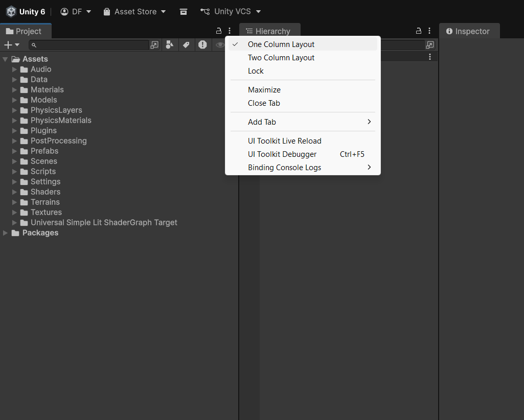Viewport: 524px width, 420px height.
Task: Select the Packages root folder
Action: 40,233
